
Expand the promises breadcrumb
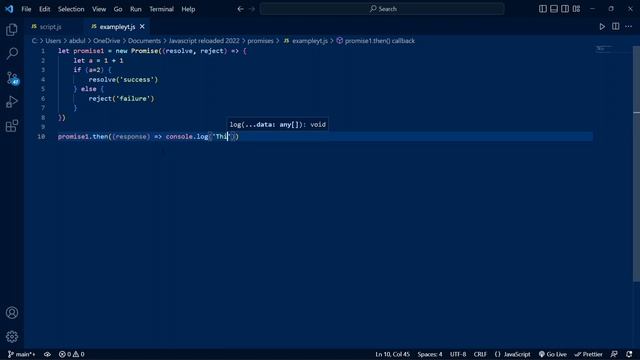click(x=260, y=41)
